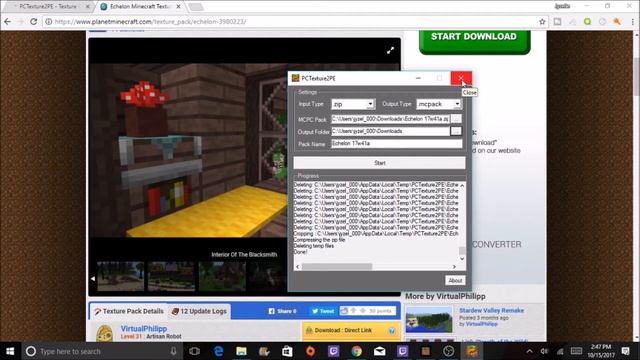This screenshot has width=640, height=360.
Task: Go back in the browser
Action: (7, 22)
